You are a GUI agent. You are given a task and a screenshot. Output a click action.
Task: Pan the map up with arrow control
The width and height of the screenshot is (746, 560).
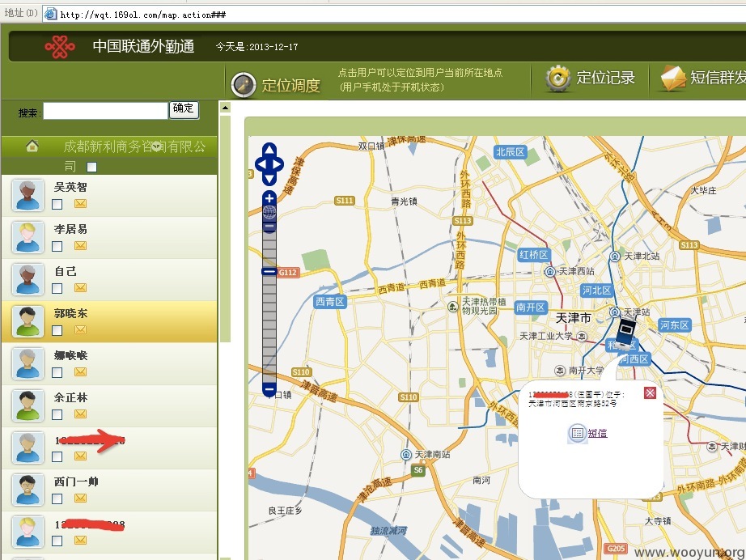269,150
